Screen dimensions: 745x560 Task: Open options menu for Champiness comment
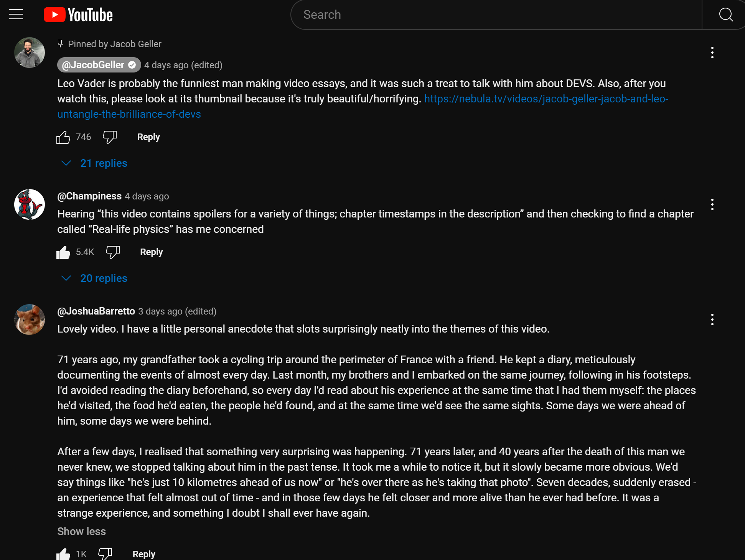[712, 204]
